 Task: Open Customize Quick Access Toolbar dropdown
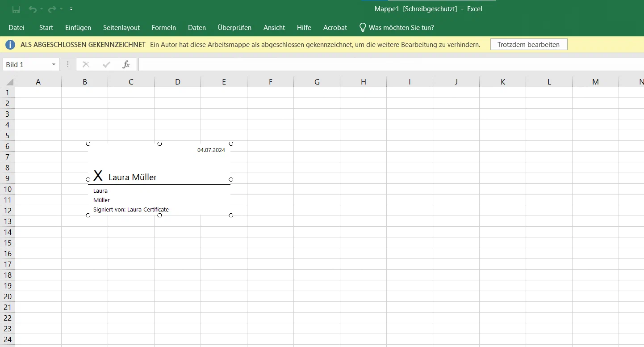71,9
